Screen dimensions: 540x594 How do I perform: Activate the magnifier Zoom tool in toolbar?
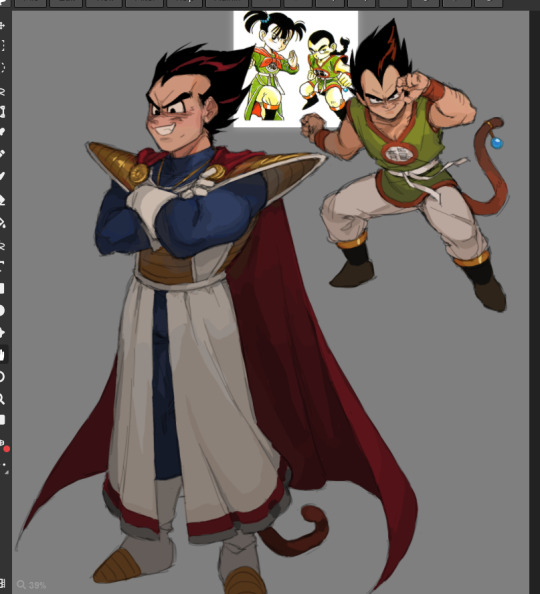coord(2,399)
